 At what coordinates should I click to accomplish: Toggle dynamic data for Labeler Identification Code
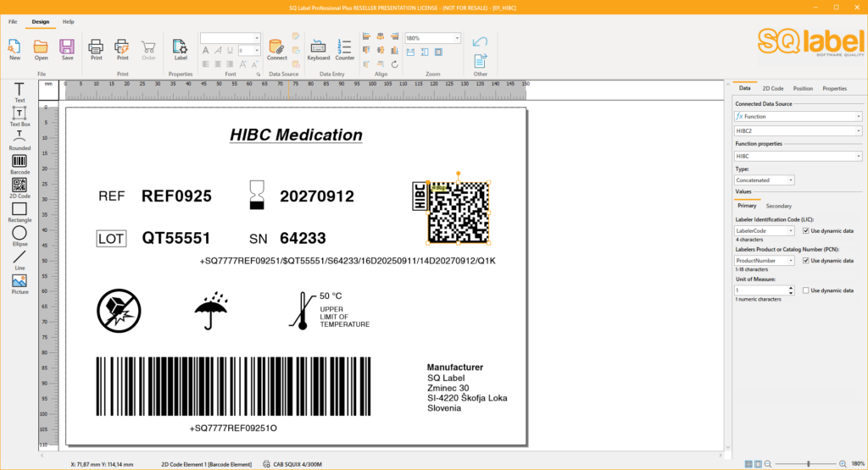coord(806,230)
